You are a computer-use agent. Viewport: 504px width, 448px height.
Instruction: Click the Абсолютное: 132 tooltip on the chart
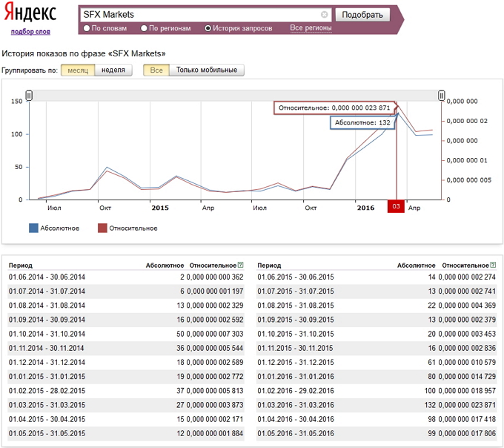click(362, 122)
